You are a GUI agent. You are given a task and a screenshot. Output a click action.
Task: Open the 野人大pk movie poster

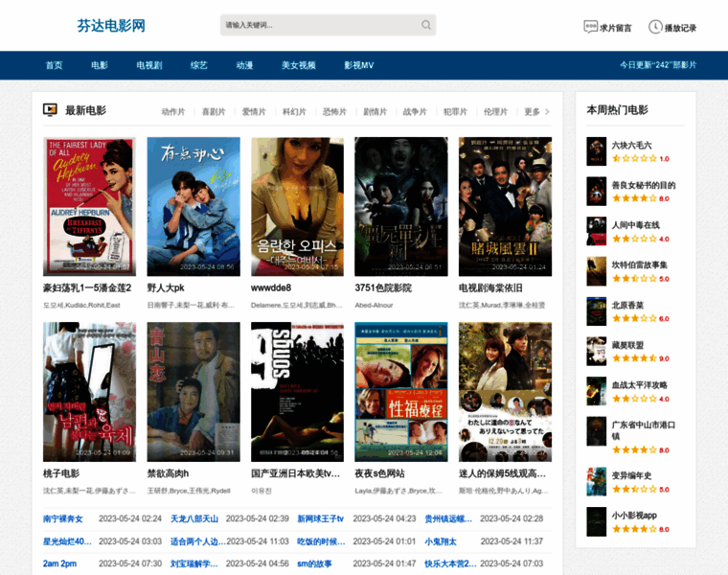pyautogui.click(x=193, y=206)
